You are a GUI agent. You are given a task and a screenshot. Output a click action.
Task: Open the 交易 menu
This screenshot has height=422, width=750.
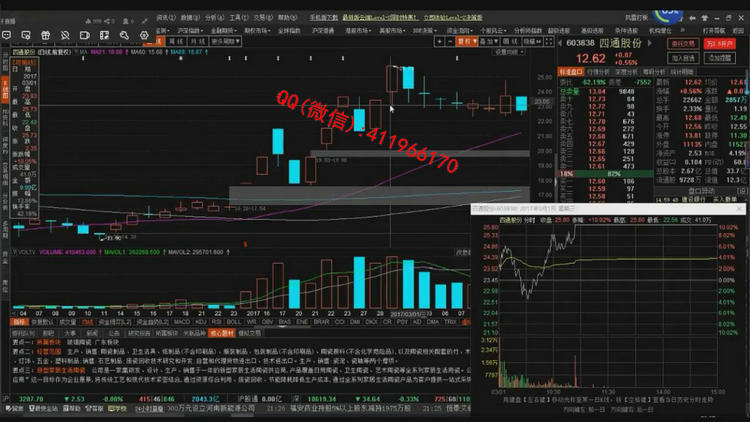tap(263, 18)
